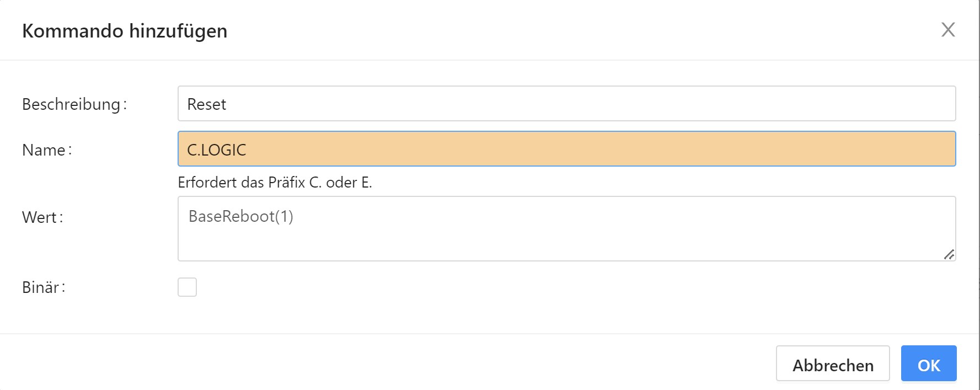This screenshot has width=980, height=390.
Task: Click the 'C.LOGIC' text in Name
Action: pyautogui.click(x=217, y=150)
